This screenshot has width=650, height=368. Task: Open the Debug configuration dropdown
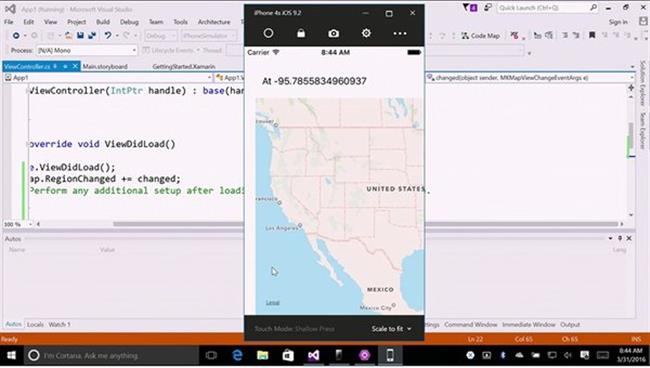point(161,36)
